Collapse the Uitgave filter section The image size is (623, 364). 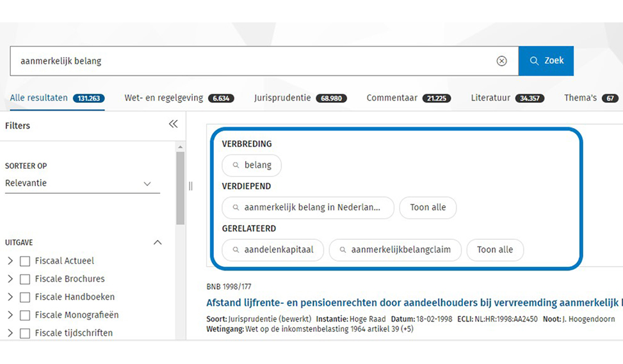tap(158, 242)
